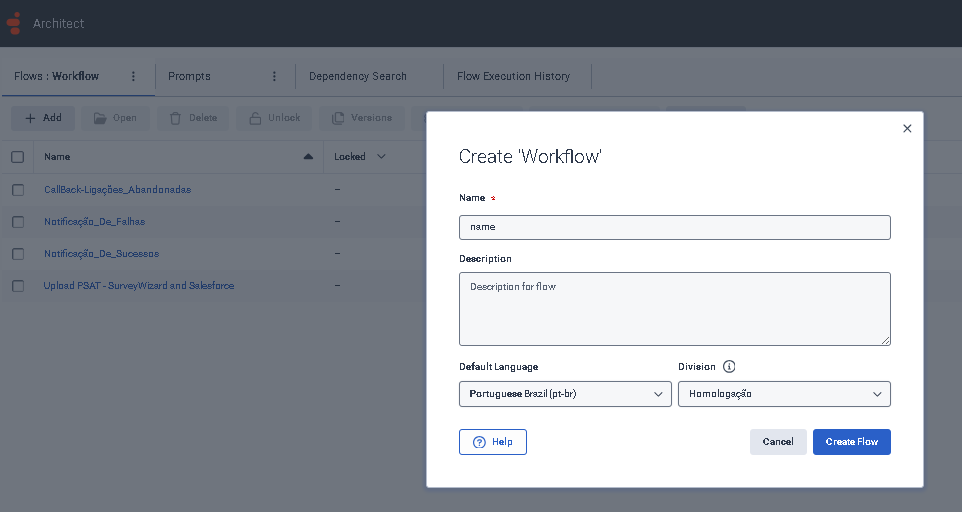Image resolution: width=962 pixels, height=512 pixels.
Task: Click the Genesys Architect logo icon
Action: pos(14,22)
